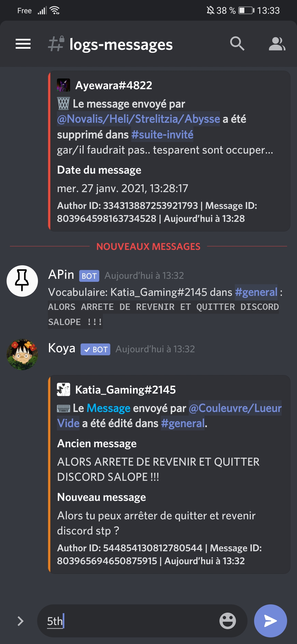The height and width of the screenshot is (644, 297).
Task: Tap Katia_Gaming#2145 embed author icon
Action: 64,389
